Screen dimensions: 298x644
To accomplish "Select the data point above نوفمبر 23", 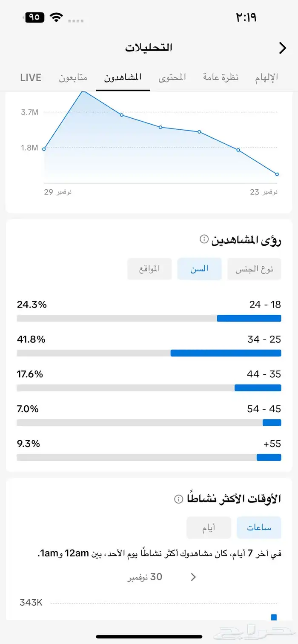I will pyautogui.click(x=277, y=174).
